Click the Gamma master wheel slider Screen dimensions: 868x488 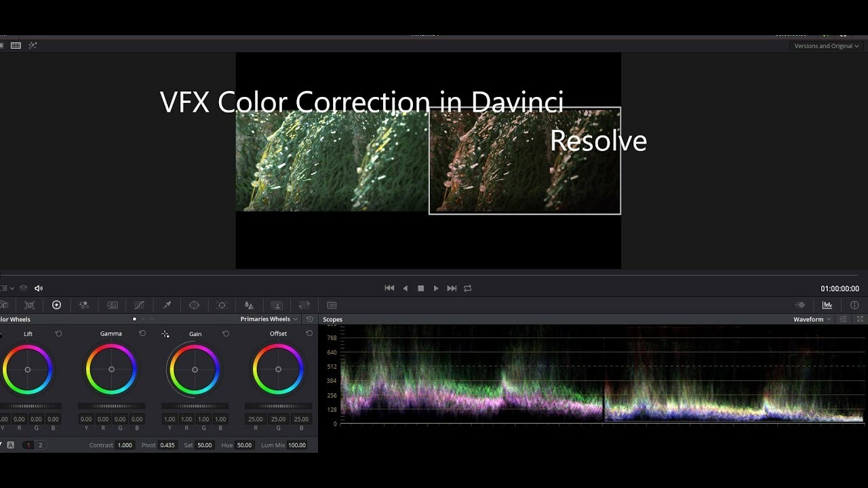[111, 407]
